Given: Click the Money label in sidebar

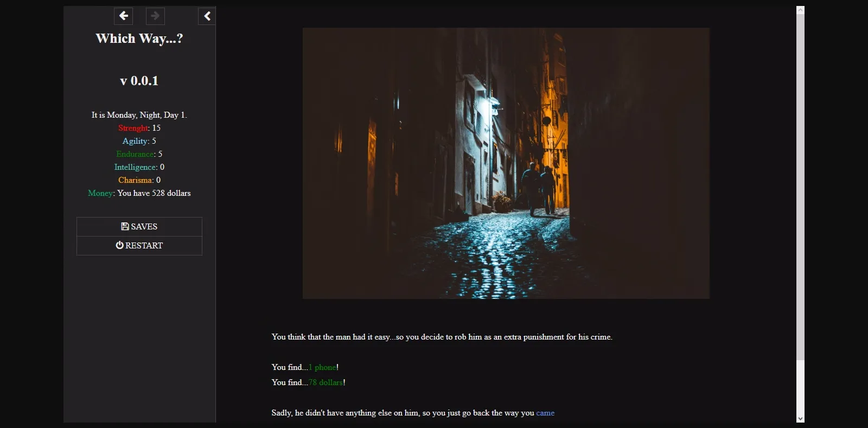Looking at the screenshot, I should coord(100,193).
